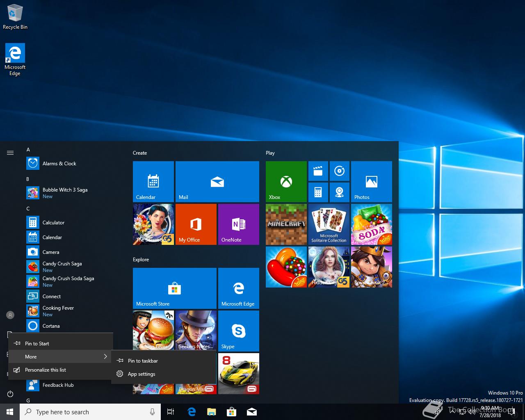Open the Groove Music small tile
This screenshot has height=420, width=525.
coord(340,171)
